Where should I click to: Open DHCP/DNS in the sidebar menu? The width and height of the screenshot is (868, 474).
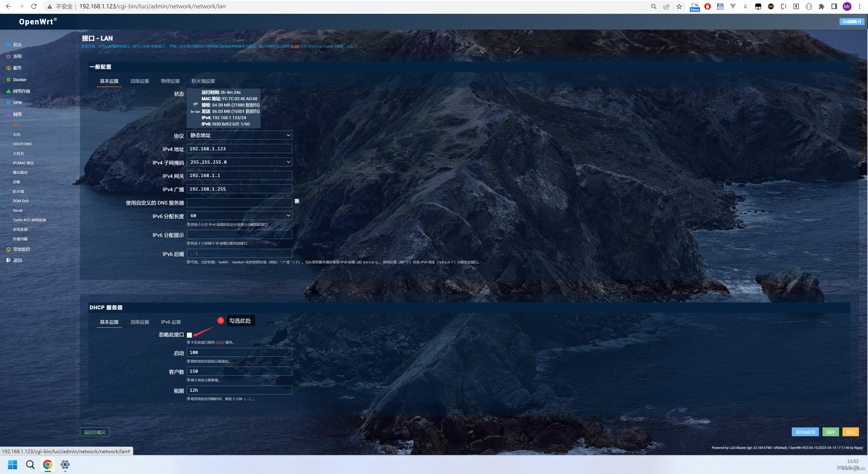(22, 144)
